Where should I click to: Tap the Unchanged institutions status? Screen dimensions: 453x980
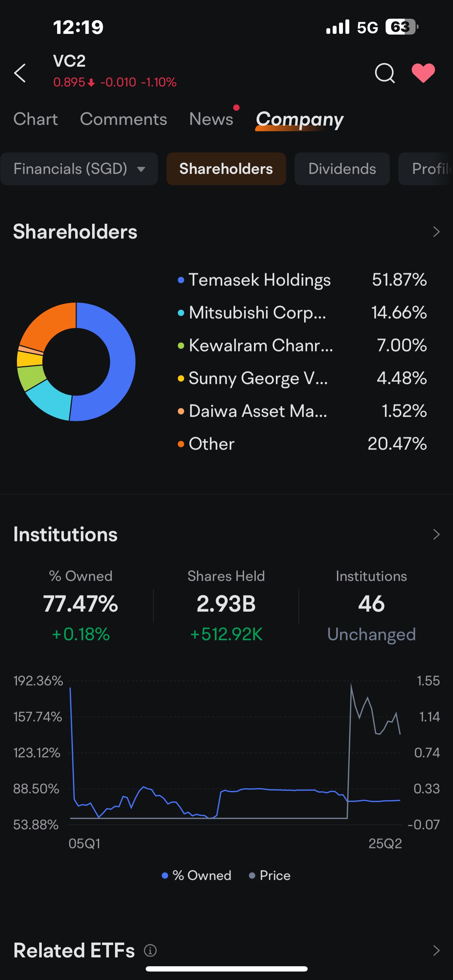(x=371, y=634)
